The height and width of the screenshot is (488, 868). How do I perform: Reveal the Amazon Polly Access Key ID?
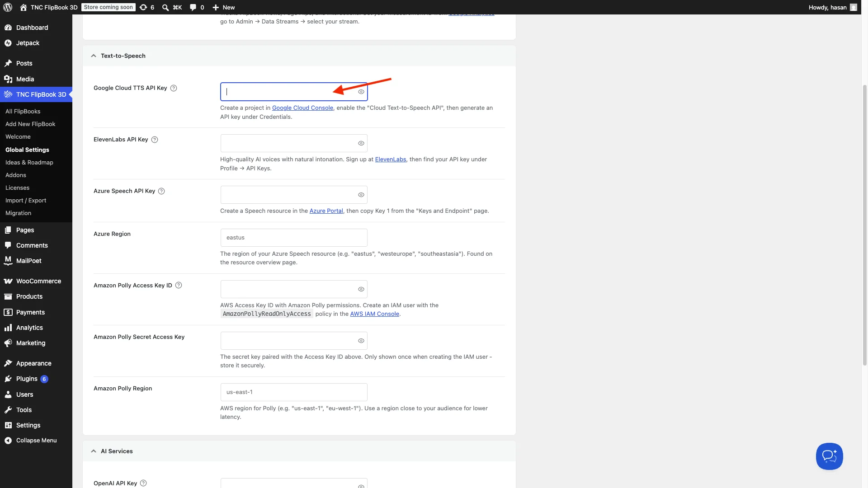click(x=361, y=289)
